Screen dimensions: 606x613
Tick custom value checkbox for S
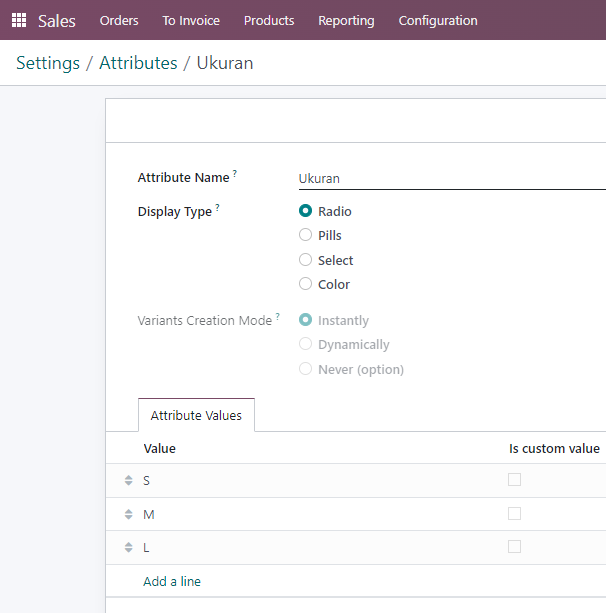(515, 479)
